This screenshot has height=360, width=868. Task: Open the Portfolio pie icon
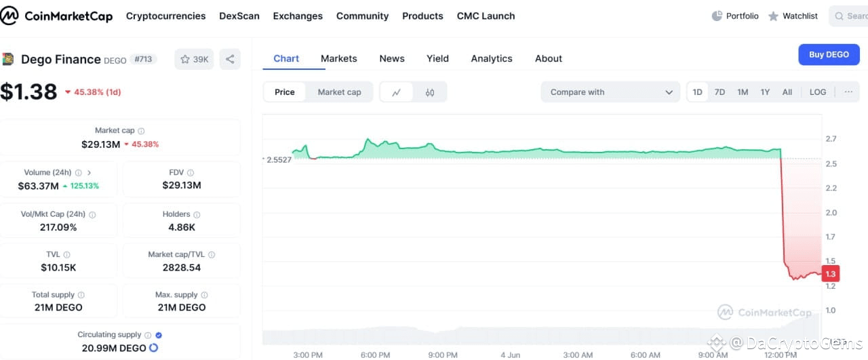717,16
